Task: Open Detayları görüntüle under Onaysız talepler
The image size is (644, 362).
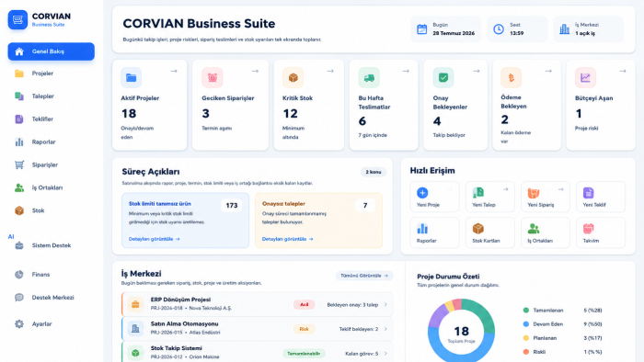Action: [287, 239]
